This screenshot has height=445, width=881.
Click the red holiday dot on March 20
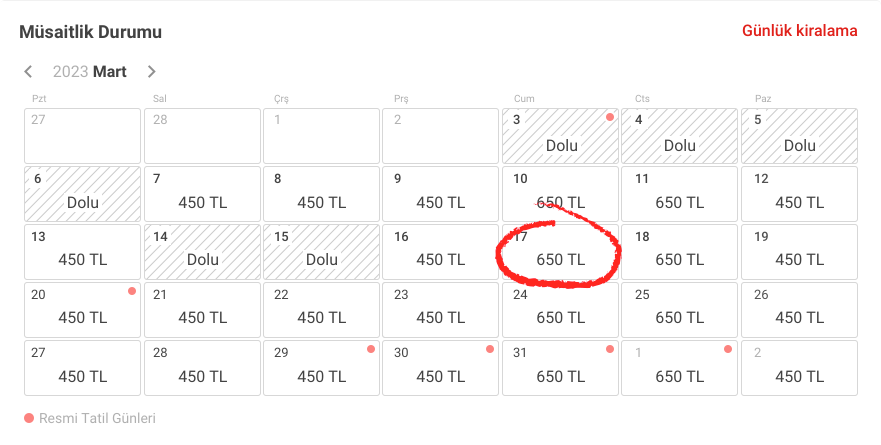tap(132, 291)
